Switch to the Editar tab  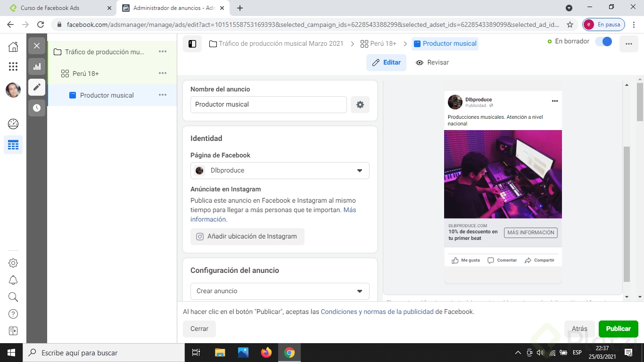(x=386, y=62)
